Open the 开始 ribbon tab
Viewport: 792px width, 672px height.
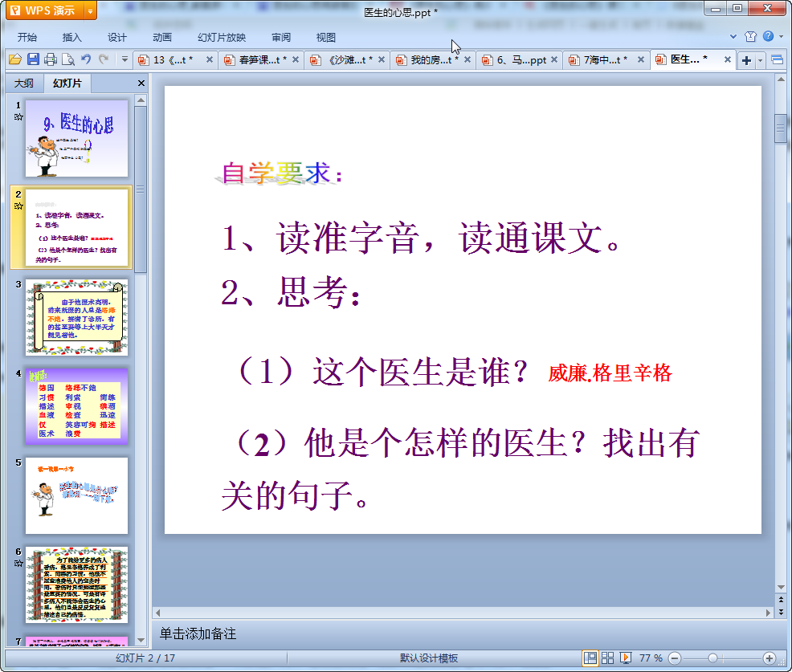click(x=27, y=38)
